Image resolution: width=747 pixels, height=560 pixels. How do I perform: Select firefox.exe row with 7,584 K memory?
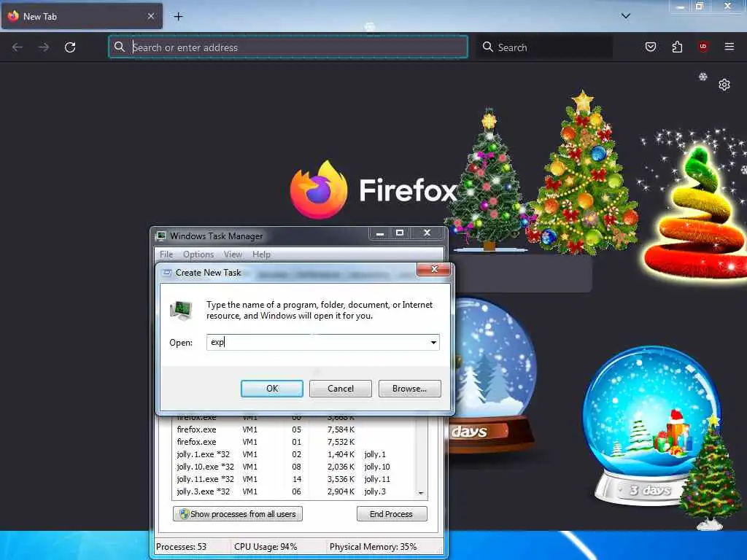click(x=293, y=429)
